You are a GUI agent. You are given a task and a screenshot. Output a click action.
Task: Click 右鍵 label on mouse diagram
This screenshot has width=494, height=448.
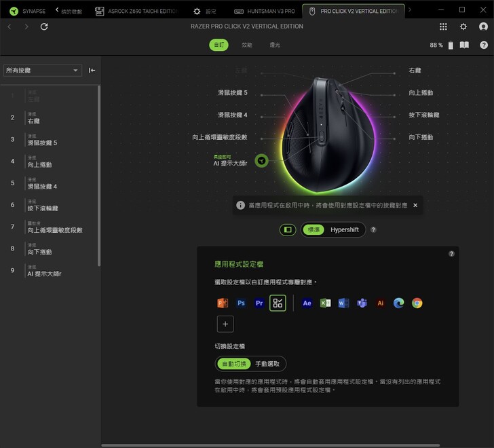[415, 71]
